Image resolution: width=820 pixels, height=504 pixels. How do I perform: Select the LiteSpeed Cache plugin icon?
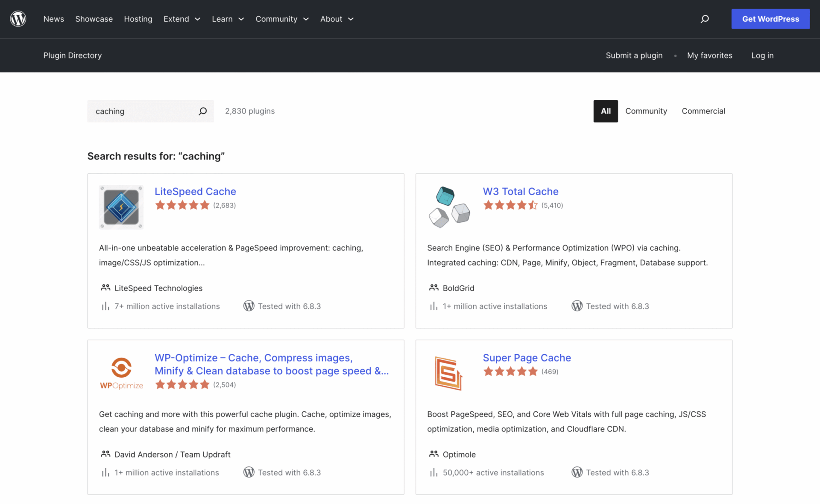click(x=121, y=207)
